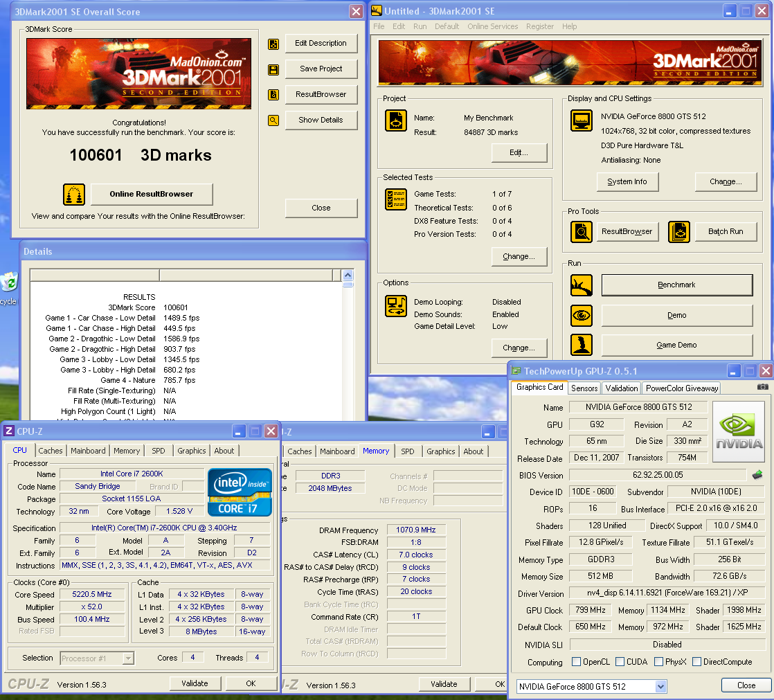Click the Batch Run button

point(726,231)
